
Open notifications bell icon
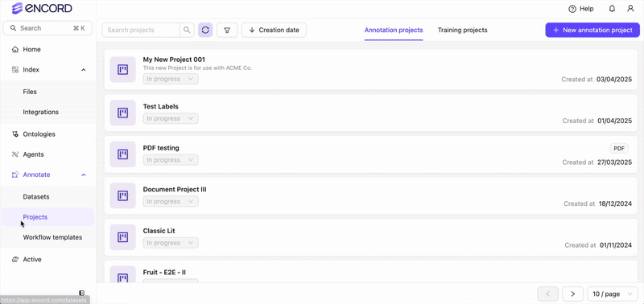pyautogui.click(x=612, y=9)
